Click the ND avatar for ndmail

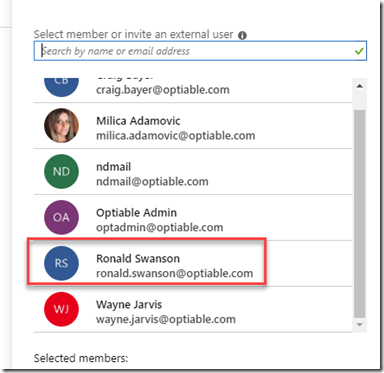[61, 171]
